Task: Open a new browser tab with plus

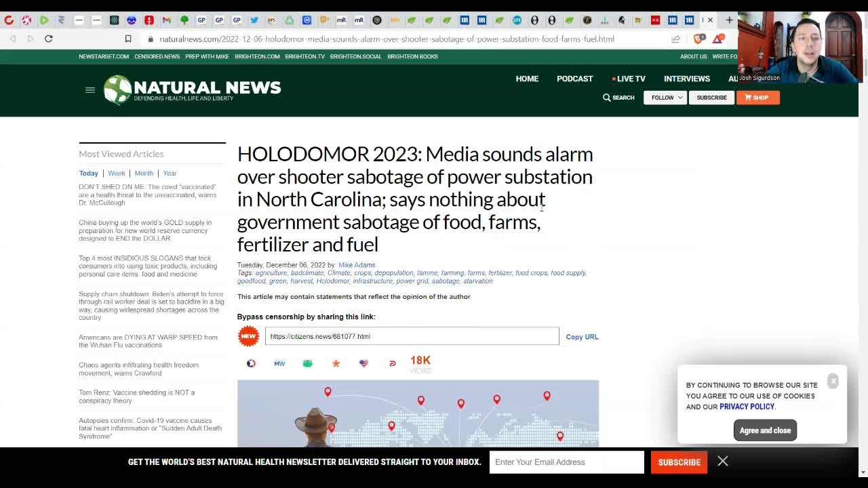Action: (x=729, y=20)
